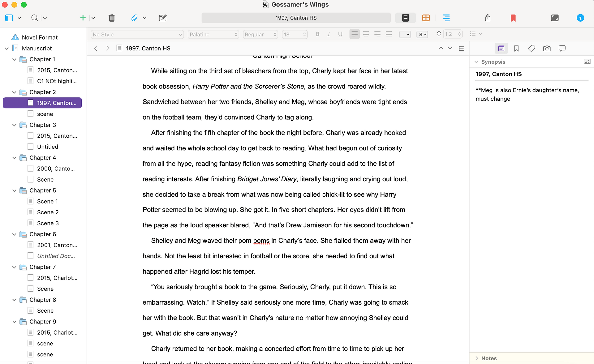Switch synopsis to image view
The image size is (594, 364).
(x=587, y=62)
